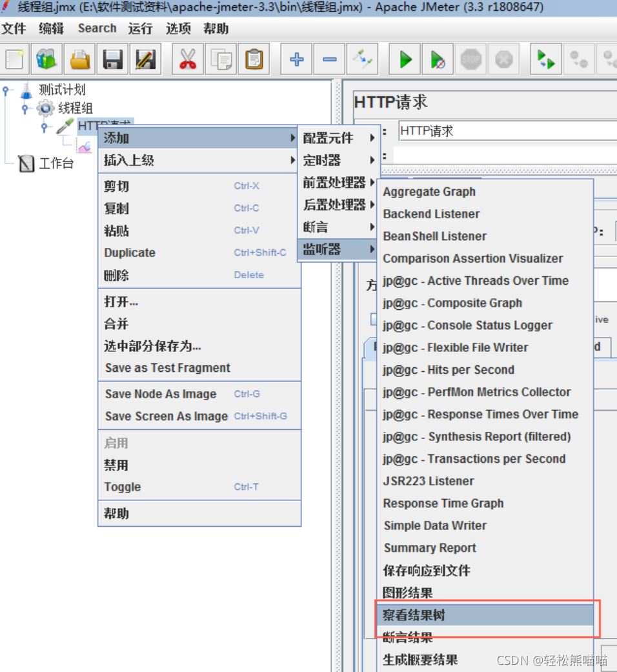The width and height of the screenshot is (617, 672).
Task: Click the Cut scissors icon
Action: 188,59
